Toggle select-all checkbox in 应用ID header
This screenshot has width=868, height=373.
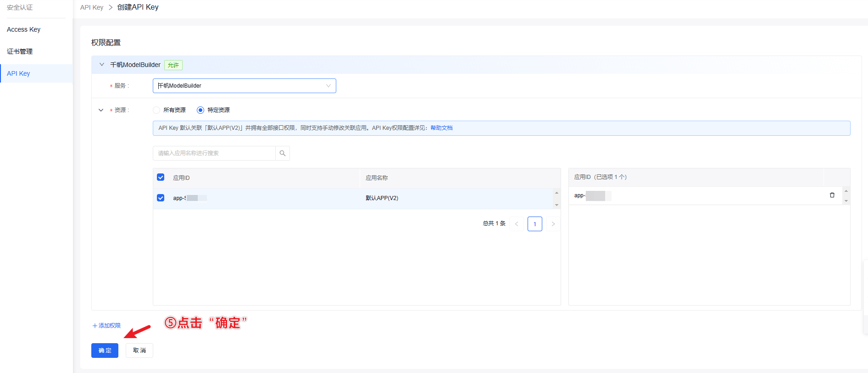(161, 178)
